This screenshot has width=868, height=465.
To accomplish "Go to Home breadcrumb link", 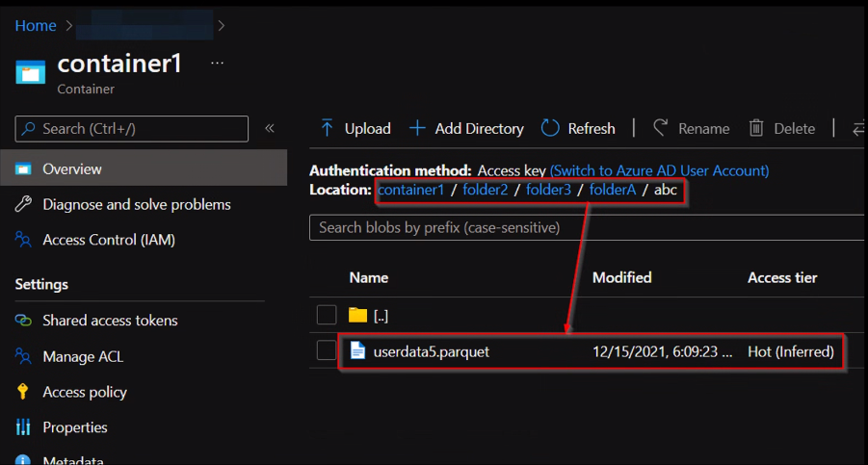I will [x=36, y=25].
